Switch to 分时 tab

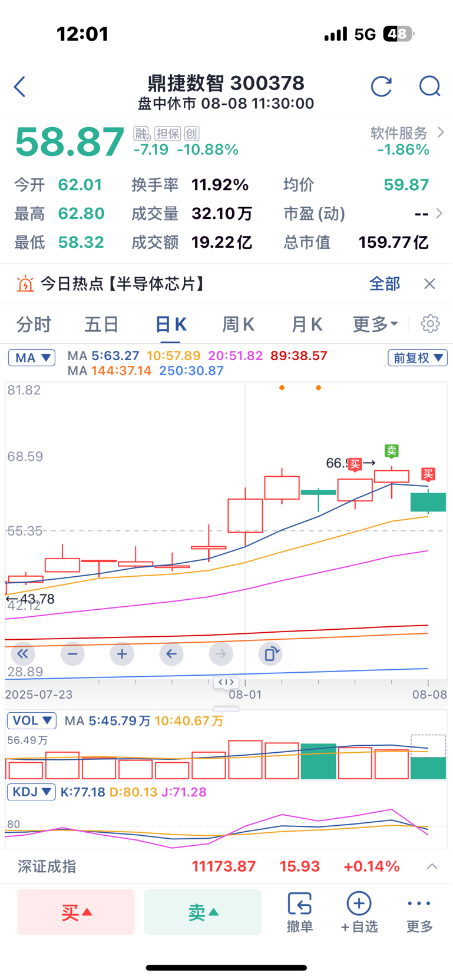point(34,324)
